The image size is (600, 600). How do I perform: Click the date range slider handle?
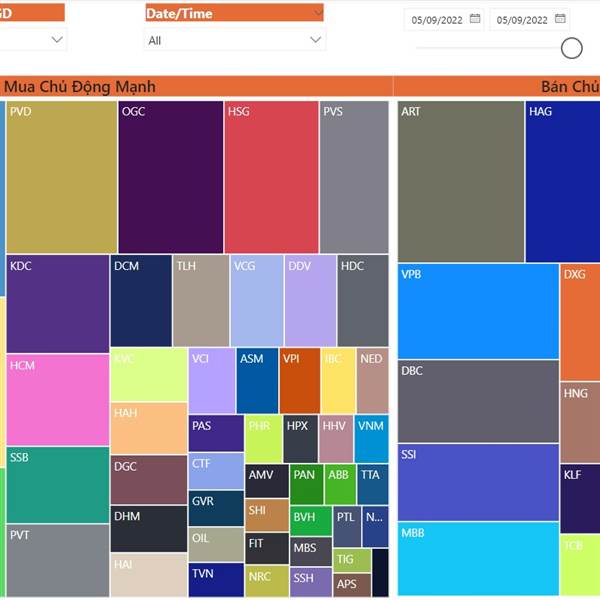571,48
